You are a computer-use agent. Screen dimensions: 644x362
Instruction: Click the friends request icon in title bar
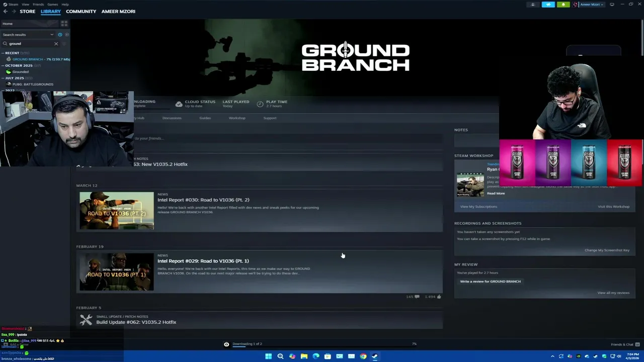[533, 5]
